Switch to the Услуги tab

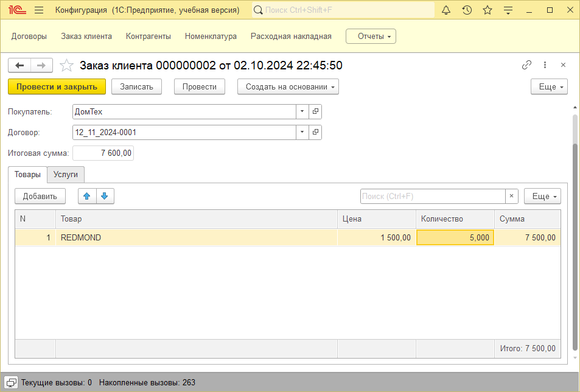[x=66, y=174]
